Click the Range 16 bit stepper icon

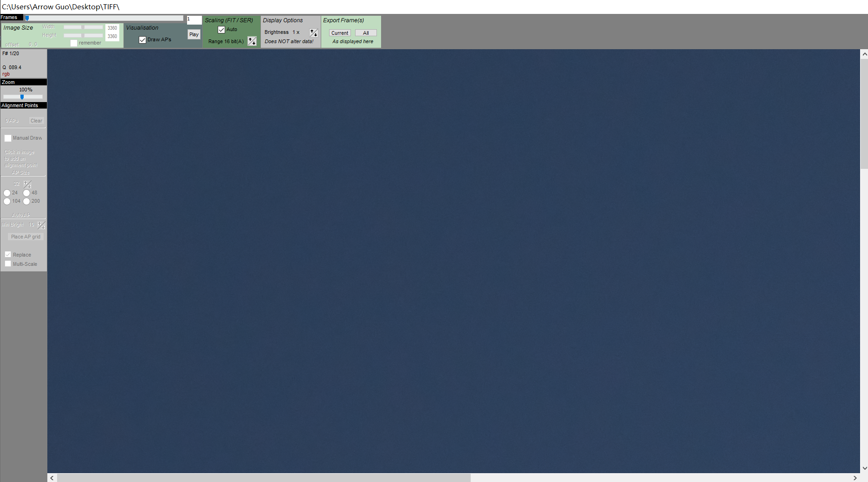(x=252, y=41)
